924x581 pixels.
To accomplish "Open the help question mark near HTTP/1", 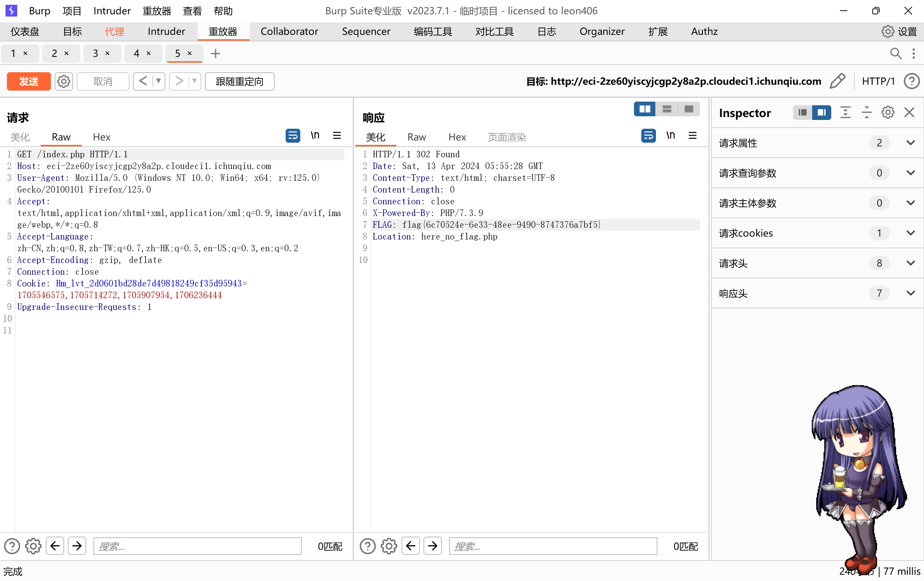I will click(x=912, y=81).
